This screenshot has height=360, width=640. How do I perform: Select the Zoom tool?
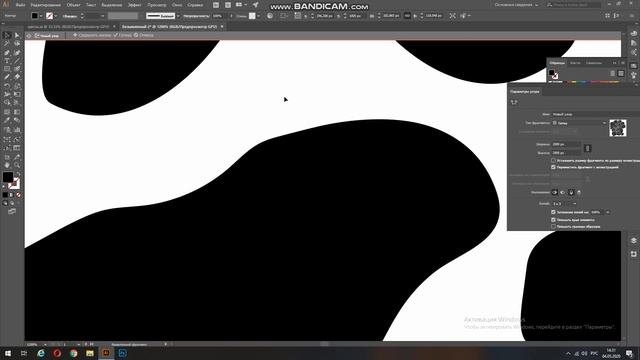click(17, 165)
